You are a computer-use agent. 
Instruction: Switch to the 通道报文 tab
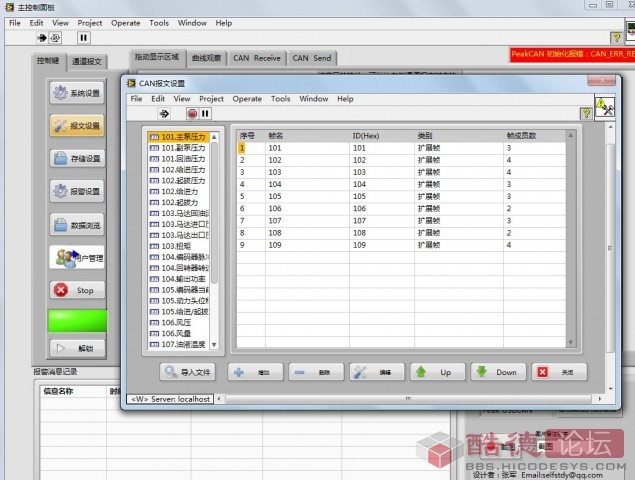(87, 61)
